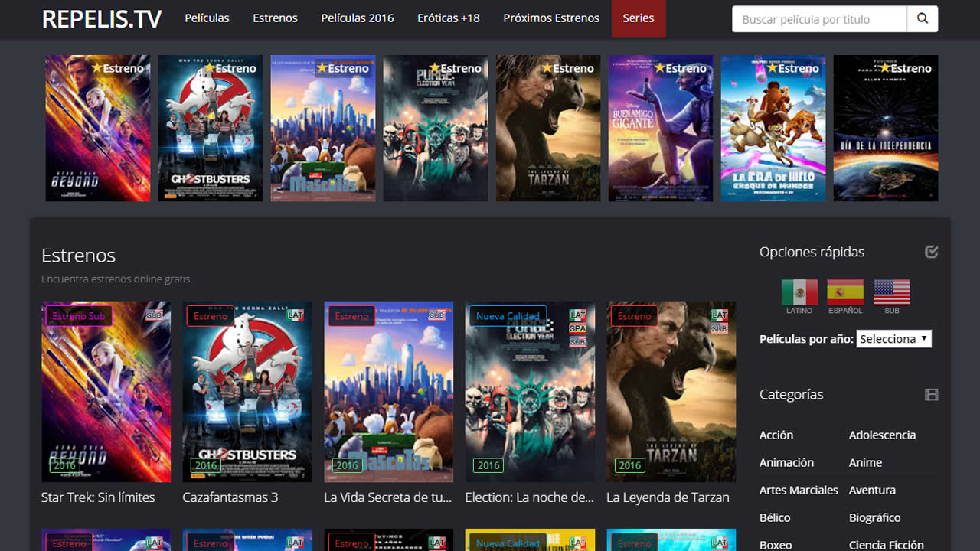
Task: Click the Estreno Sub tag on Star Trek
Action: click(79, 316)
